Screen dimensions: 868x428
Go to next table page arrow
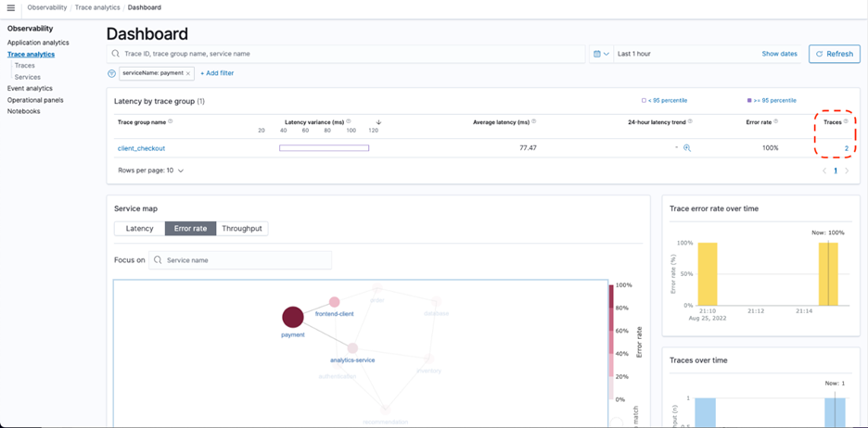847,170
